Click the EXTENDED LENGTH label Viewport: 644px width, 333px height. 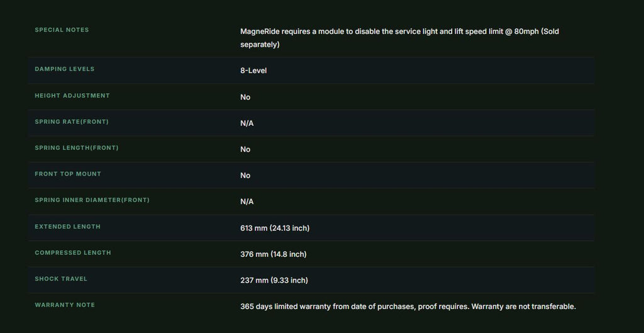(67, 227)
